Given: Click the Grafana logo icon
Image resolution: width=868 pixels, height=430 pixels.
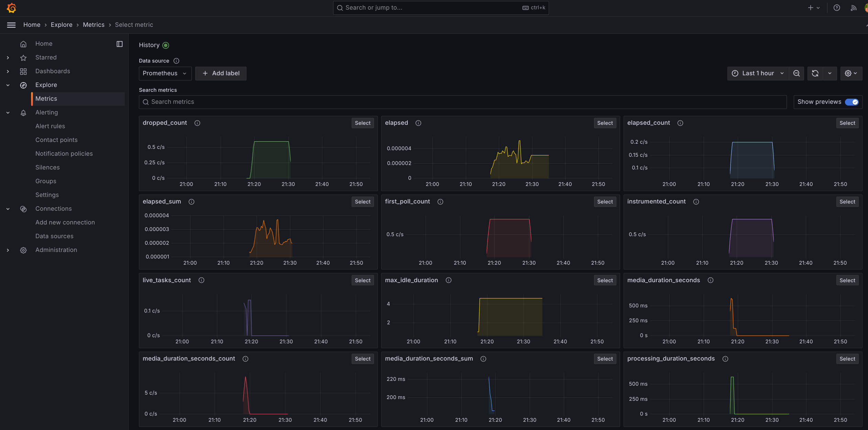Looking at the screenshot, I should click(x=11, y=8).
